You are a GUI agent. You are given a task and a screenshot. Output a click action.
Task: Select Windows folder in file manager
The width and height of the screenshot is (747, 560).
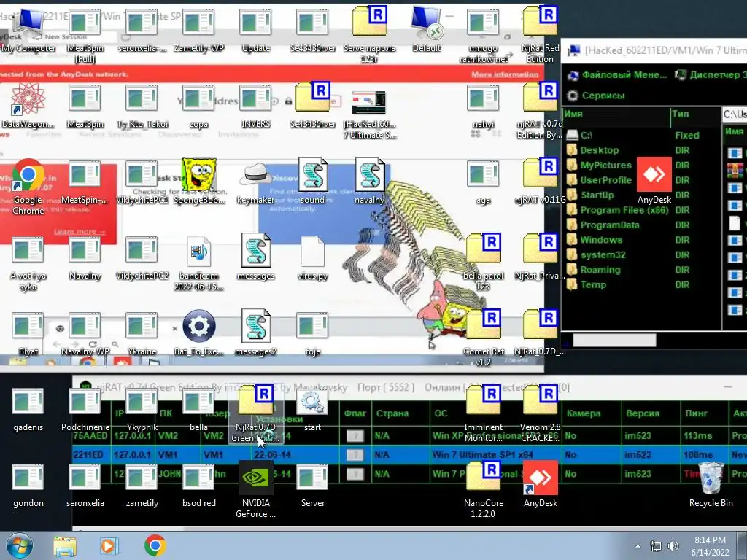coord(601,240)
